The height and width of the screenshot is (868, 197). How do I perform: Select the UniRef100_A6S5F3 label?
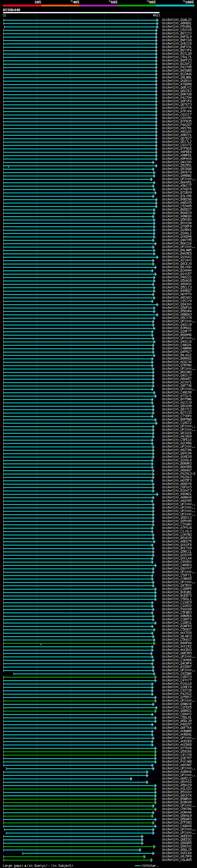[x=177, y=481]
